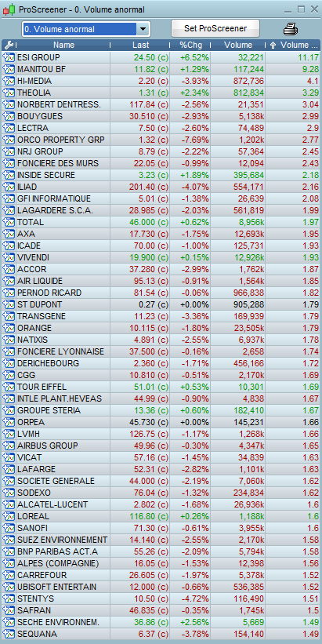The width and height of the screenshot is (322, 644).
Task: Open the chart icon beside LVMH
Action: point(9,434)
